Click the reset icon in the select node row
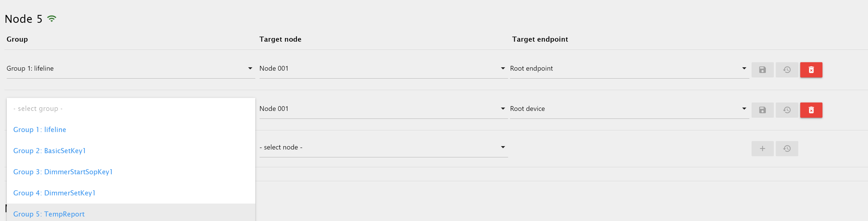 click(x=787, y=148)
